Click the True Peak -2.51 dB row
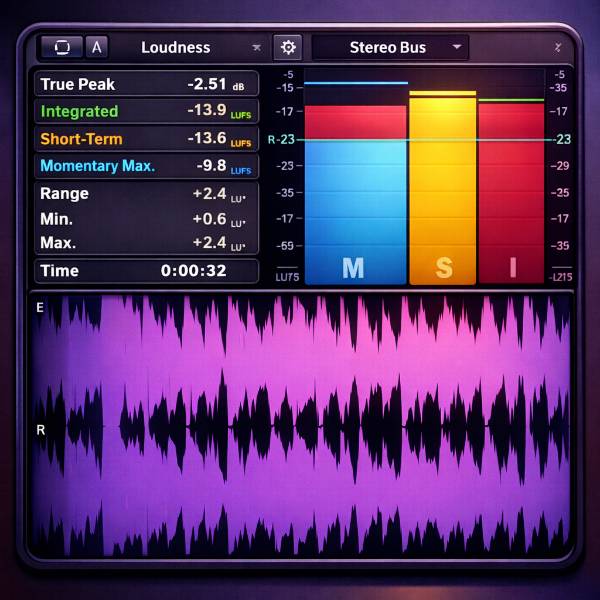This screenshot has height=600, width=600. click(x=147, y=84)
